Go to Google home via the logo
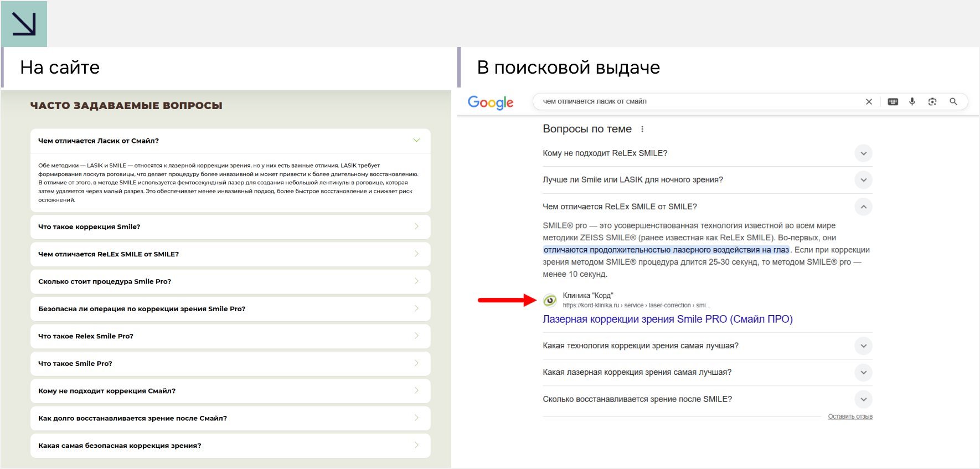 [x=491, y=102]
